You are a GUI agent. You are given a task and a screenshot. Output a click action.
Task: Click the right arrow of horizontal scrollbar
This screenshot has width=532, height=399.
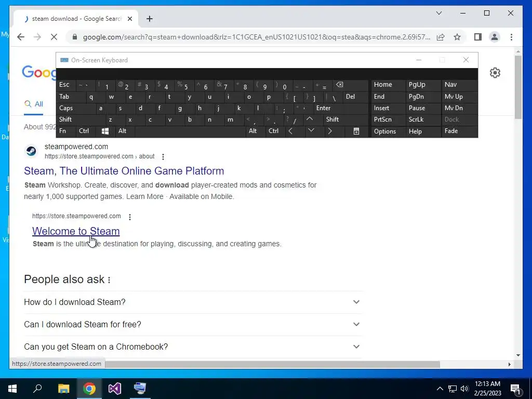point(509,364)
